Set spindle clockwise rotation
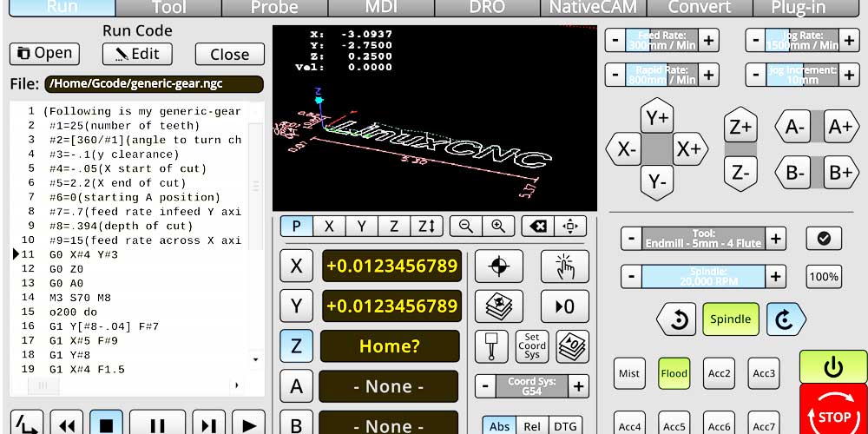 (x=786, y=319)
